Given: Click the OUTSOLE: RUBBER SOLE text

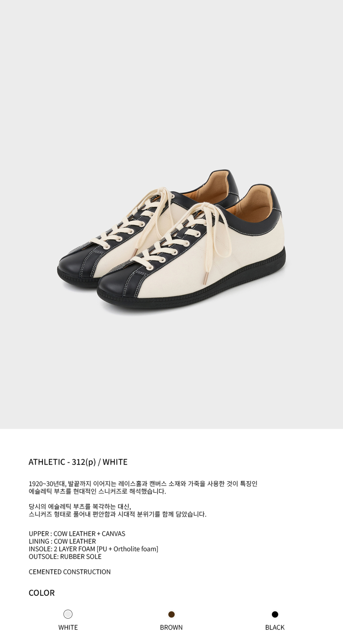Looking at the screenshot, I should tap(65, 556).
